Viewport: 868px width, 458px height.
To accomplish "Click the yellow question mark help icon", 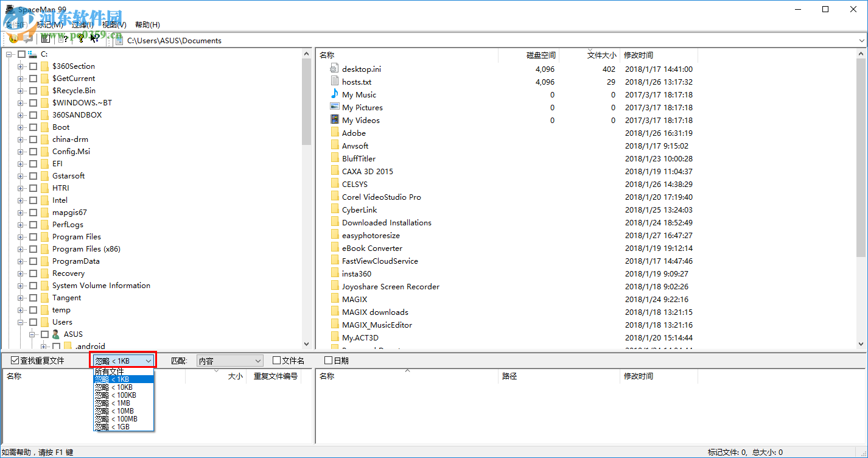I will pyautogui.click(x=80, y=39).
